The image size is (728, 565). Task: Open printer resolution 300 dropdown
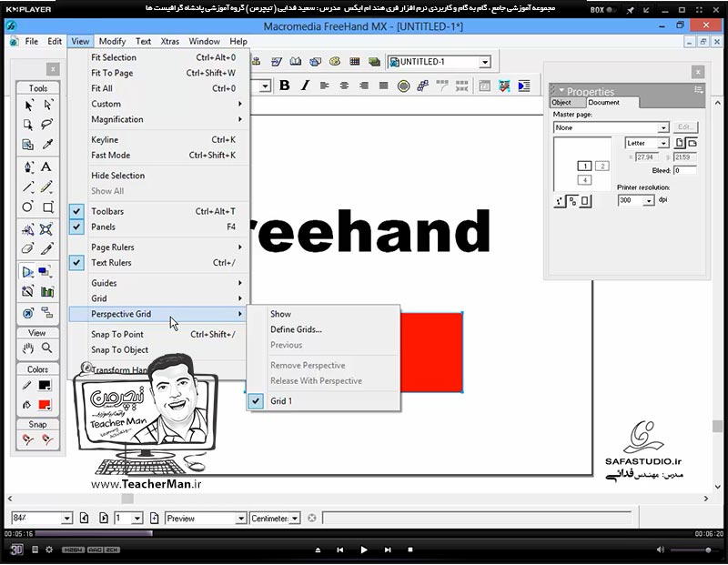648,200
